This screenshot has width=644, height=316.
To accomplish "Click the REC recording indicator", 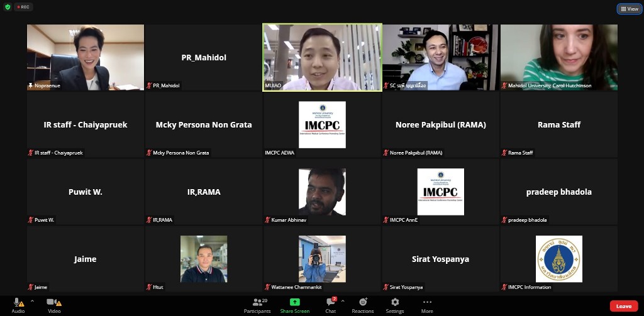I will 23,7.
